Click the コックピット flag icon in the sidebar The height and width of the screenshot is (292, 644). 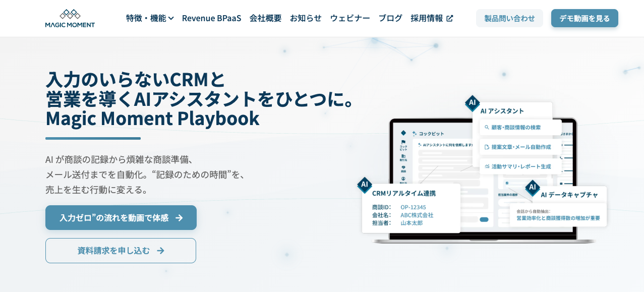pyautogui.click(x=403, y=142)
